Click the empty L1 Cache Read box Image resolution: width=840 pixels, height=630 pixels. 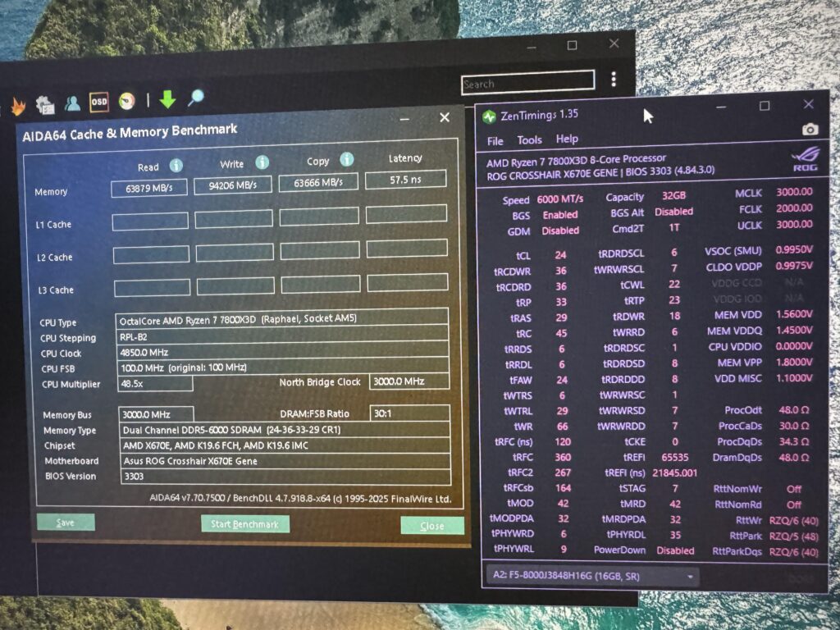pos(150,221)
